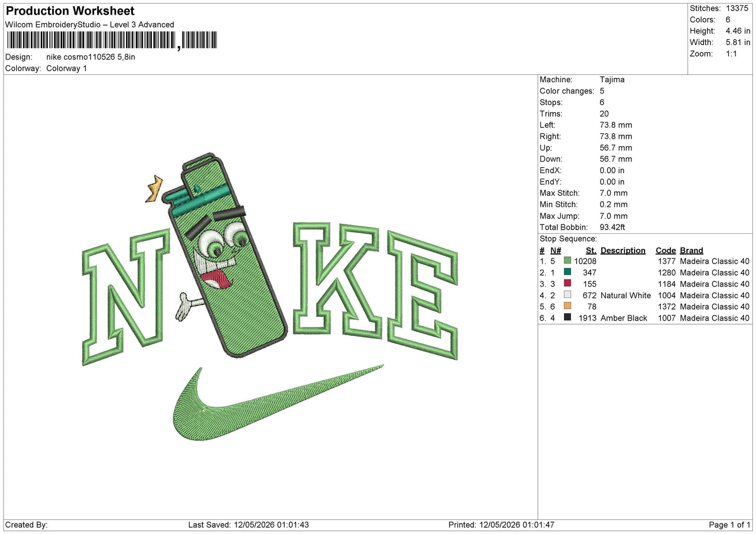Viewport: 756px width, 534px height.
Task: Click the teal 1280 color swatch
Action: tap(567, 272)
